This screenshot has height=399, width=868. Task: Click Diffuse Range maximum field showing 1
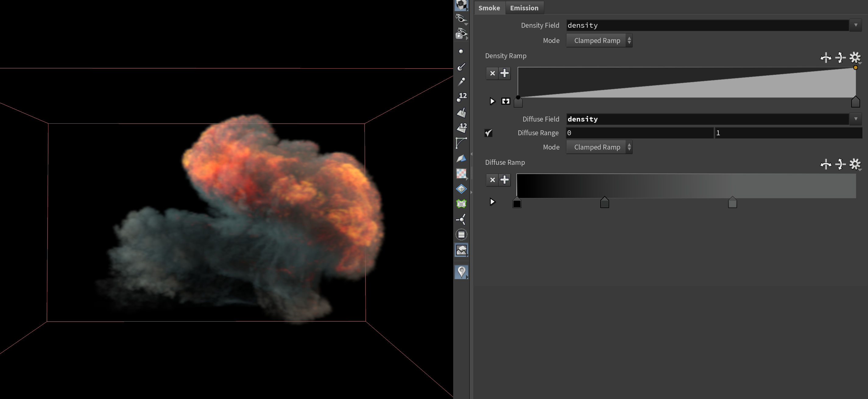click(x=788, y=133)
